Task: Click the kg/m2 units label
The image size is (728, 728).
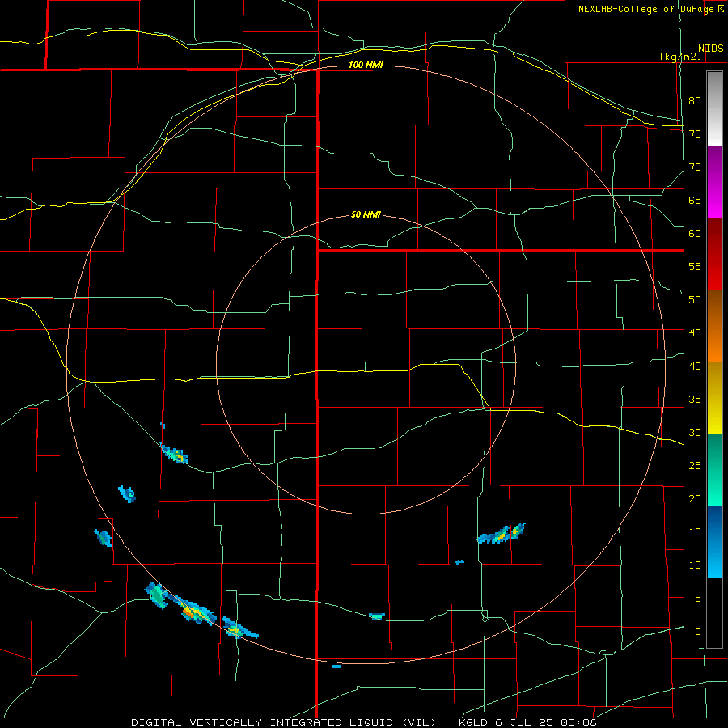Action: pos(680,57)
